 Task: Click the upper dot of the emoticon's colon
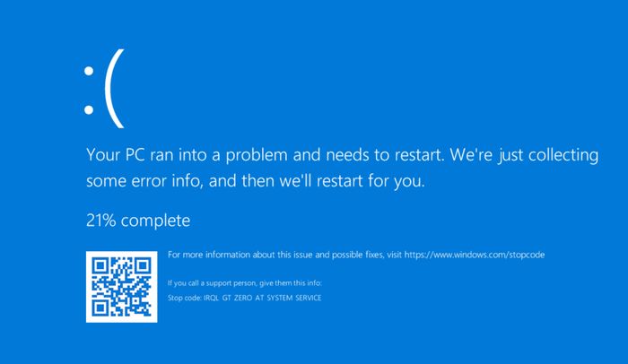(89, 71)
